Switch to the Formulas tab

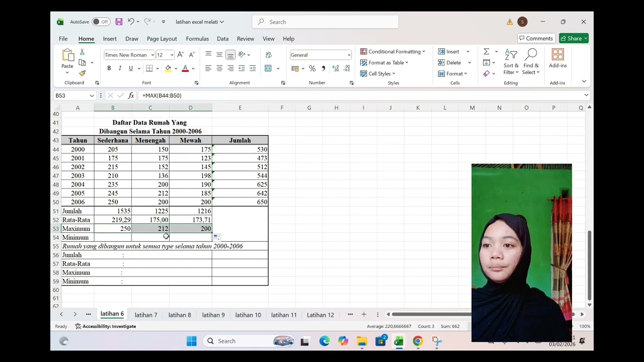(x=197, y=39)
